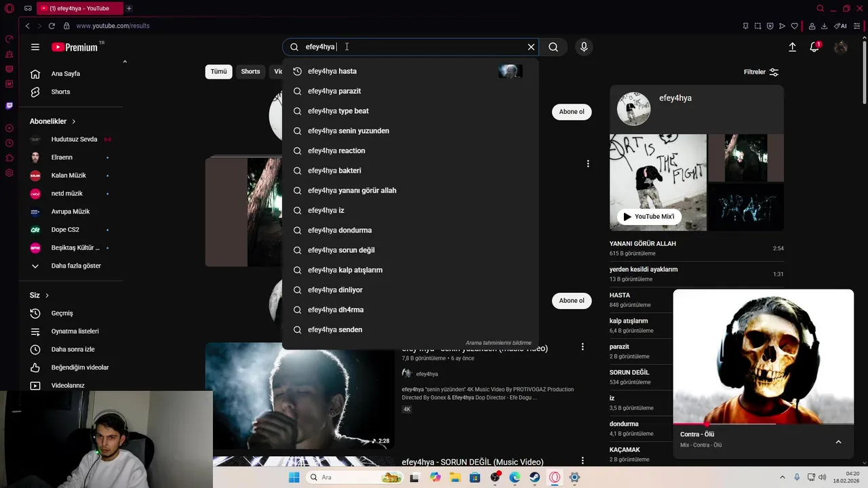Open the taskbar Ara search box
The width and height of the screenshot is (868, 488).
[355, 477]
